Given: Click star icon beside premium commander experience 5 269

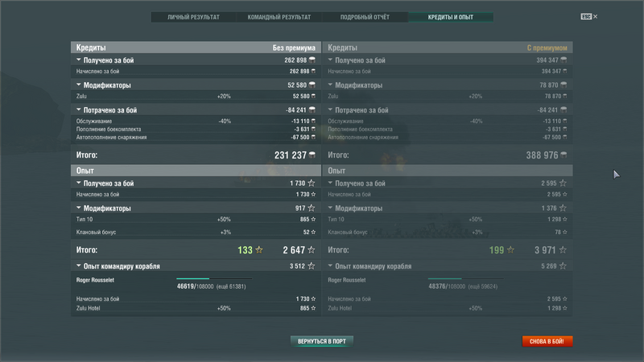Looking at the screenshot, I should (563, 266).
